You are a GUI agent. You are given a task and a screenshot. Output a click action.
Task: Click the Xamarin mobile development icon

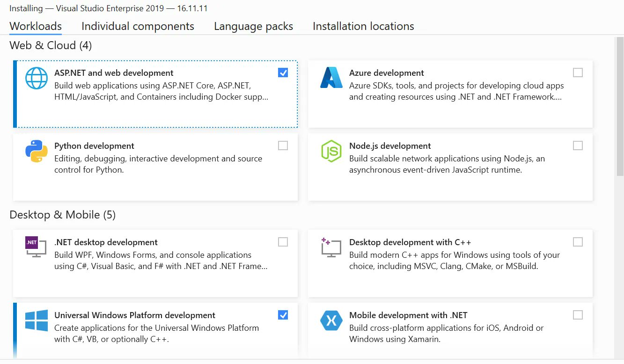pyautogui.click(x=331, y=320)
